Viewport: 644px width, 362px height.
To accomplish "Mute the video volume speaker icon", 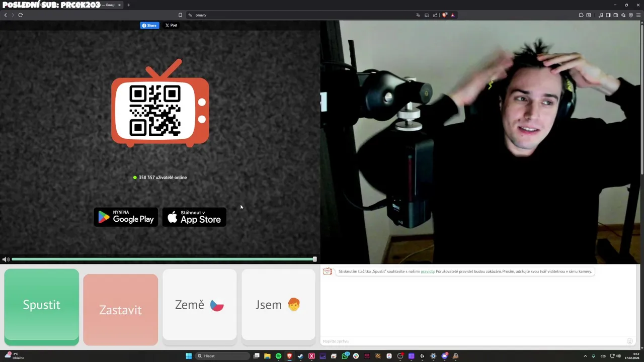I will [x=6, y=259].
